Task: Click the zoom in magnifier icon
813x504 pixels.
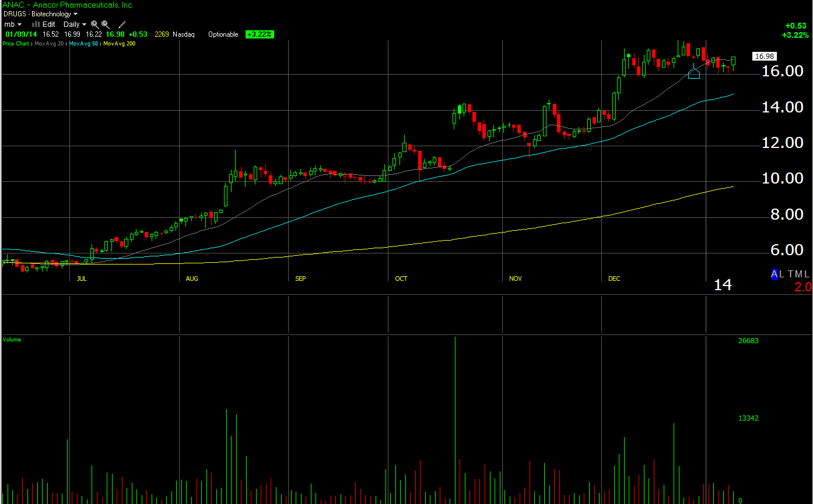Action: (94, 24)
